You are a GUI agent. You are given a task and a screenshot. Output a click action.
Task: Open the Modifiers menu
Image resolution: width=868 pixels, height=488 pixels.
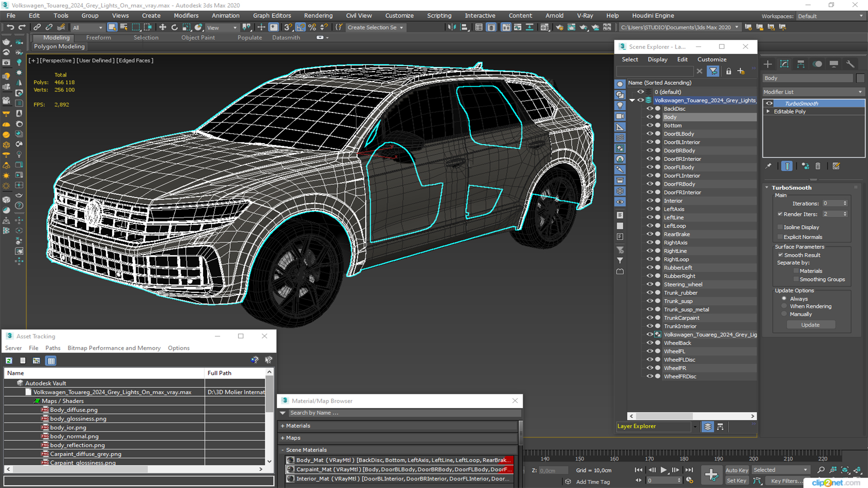click(185, 15)
